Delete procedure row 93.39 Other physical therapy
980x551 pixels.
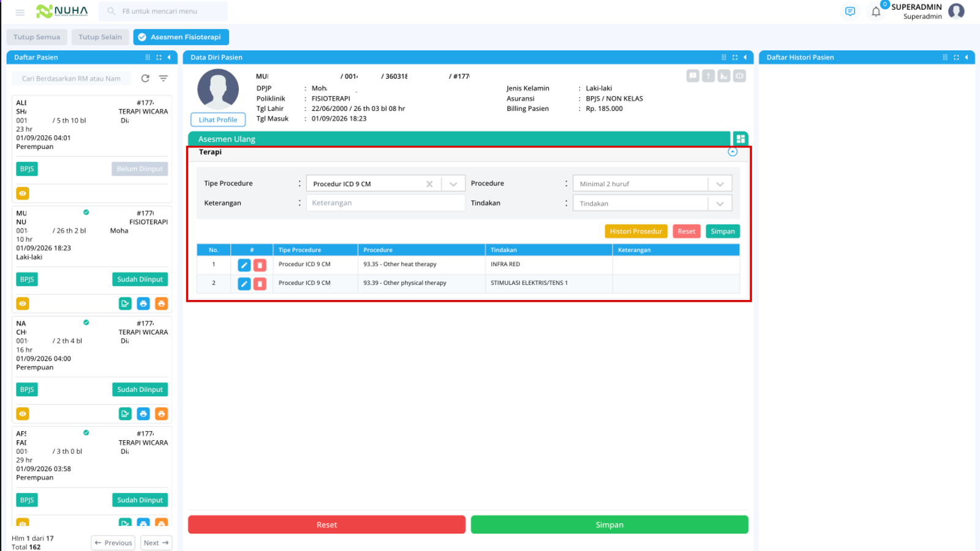pyautogui.click(x=260, y=284)
